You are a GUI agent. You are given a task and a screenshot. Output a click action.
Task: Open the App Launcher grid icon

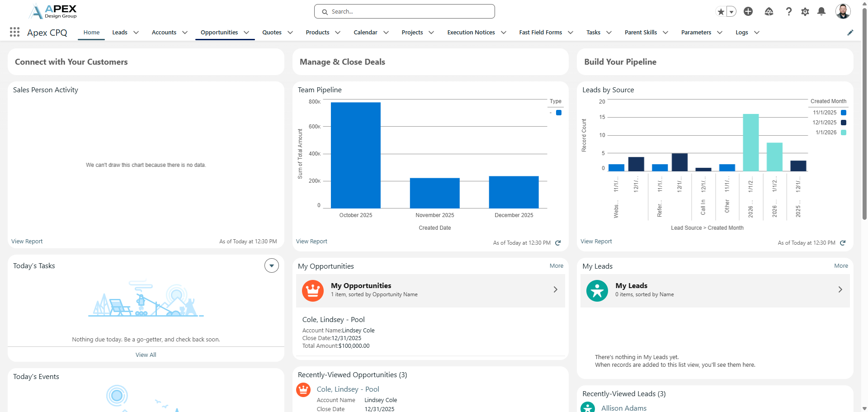coord(14,32)
